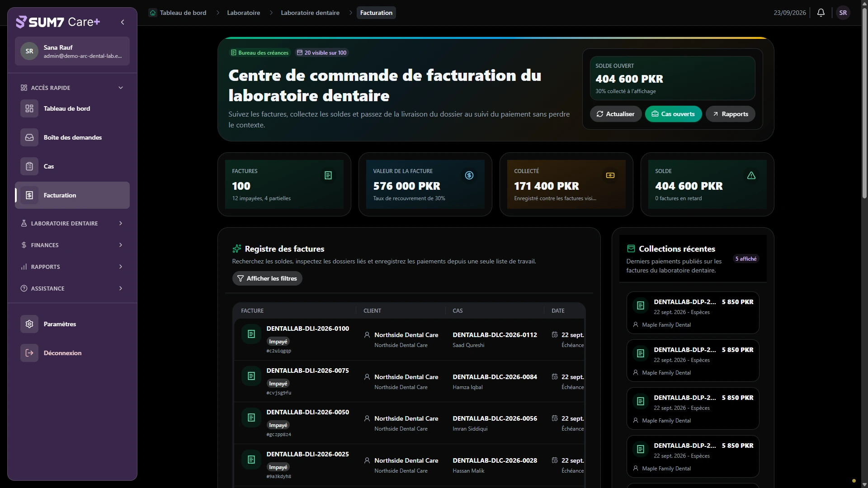Click patient name Hassan Malik

[468, 471]
